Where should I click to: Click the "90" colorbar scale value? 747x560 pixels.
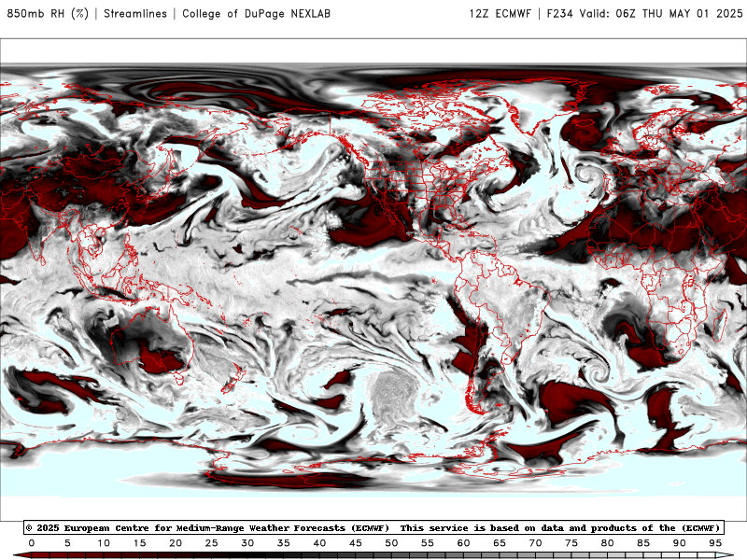(x=680, y=543)
